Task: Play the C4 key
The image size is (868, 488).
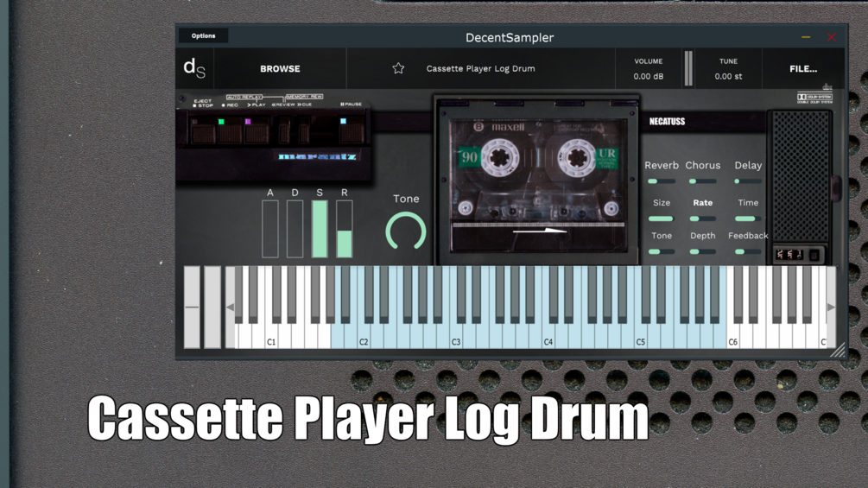Action: [x=548, y=338]
